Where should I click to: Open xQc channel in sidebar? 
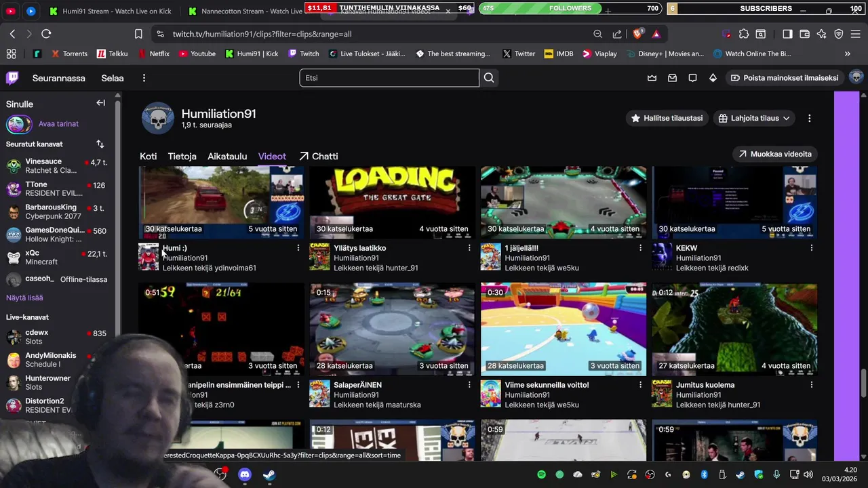click(57, 258)
